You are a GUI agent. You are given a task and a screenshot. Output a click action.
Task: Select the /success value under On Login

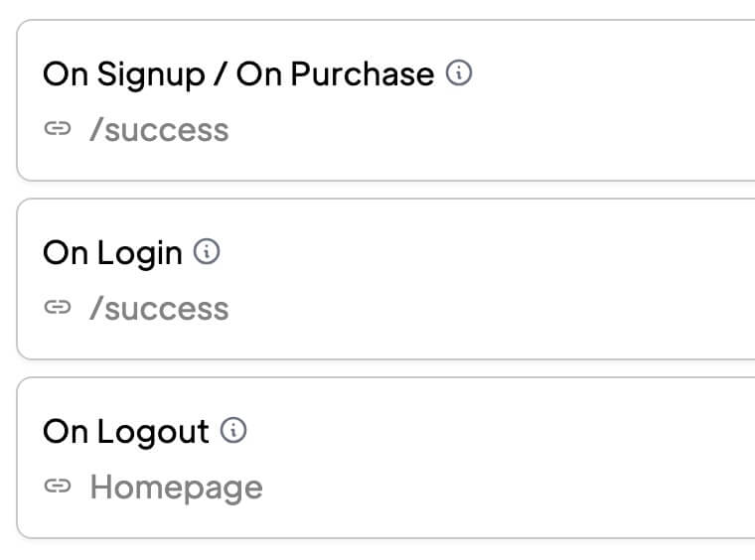159,309
